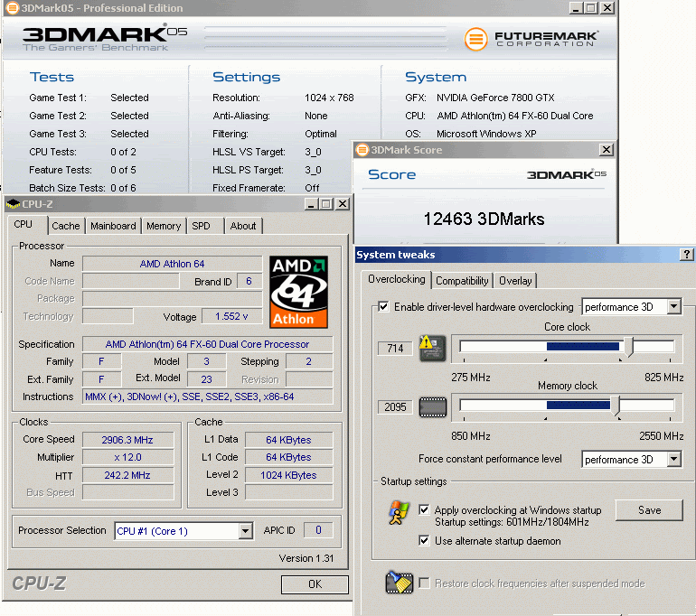Open CPU-Z About tab

243,226
